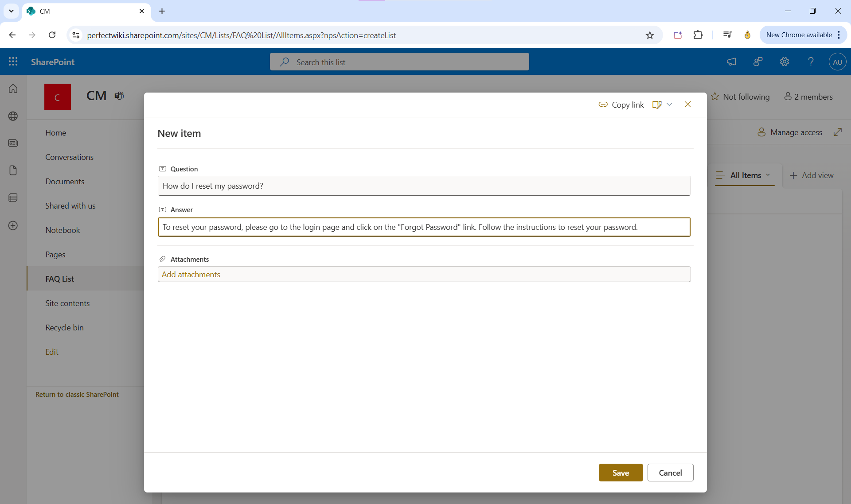This screenshot has height=504, width=851.
Task: Expand the browser tab list chevron
Action: [11, 11]
